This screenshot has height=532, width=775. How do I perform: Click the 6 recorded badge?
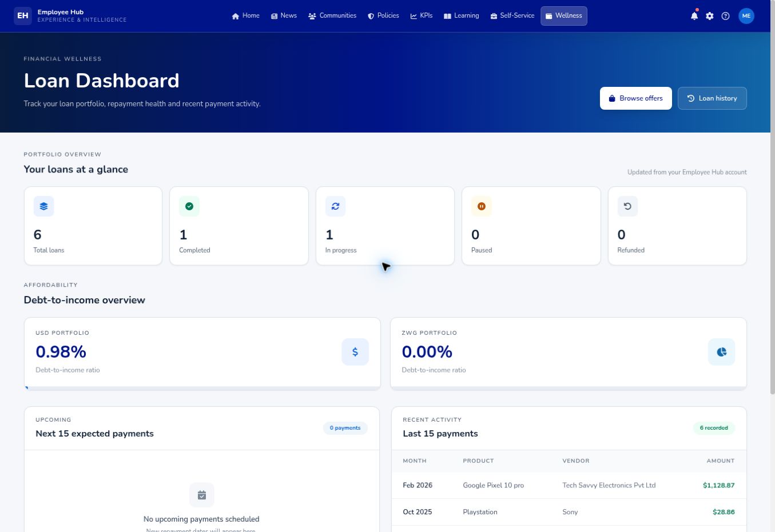click(714, 428)
